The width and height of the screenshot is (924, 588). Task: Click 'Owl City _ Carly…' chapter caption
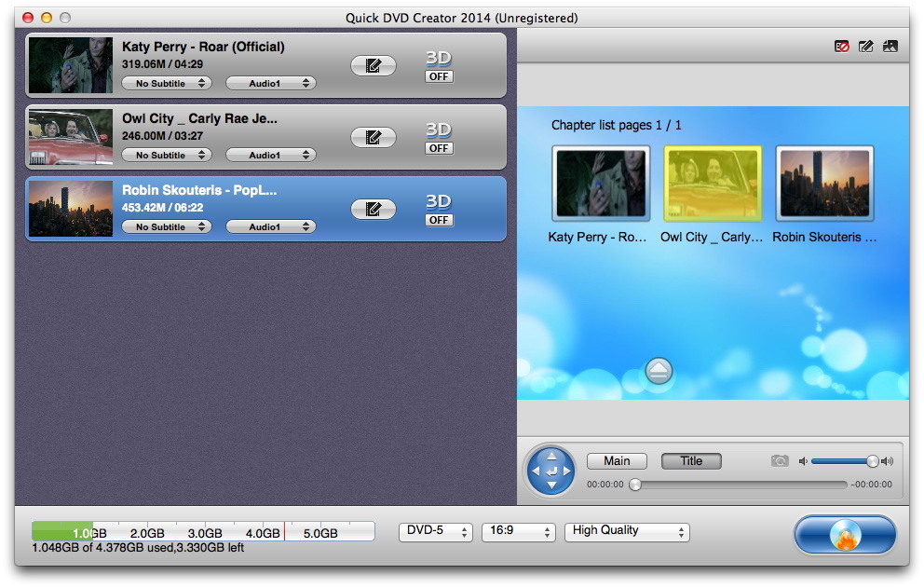pos(712,237)
